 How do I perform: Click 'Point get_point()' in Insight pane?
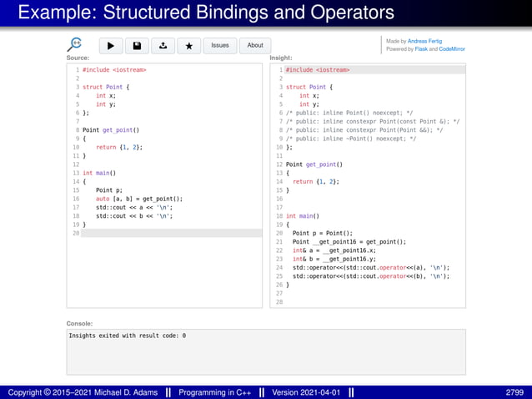click(314, 164)
